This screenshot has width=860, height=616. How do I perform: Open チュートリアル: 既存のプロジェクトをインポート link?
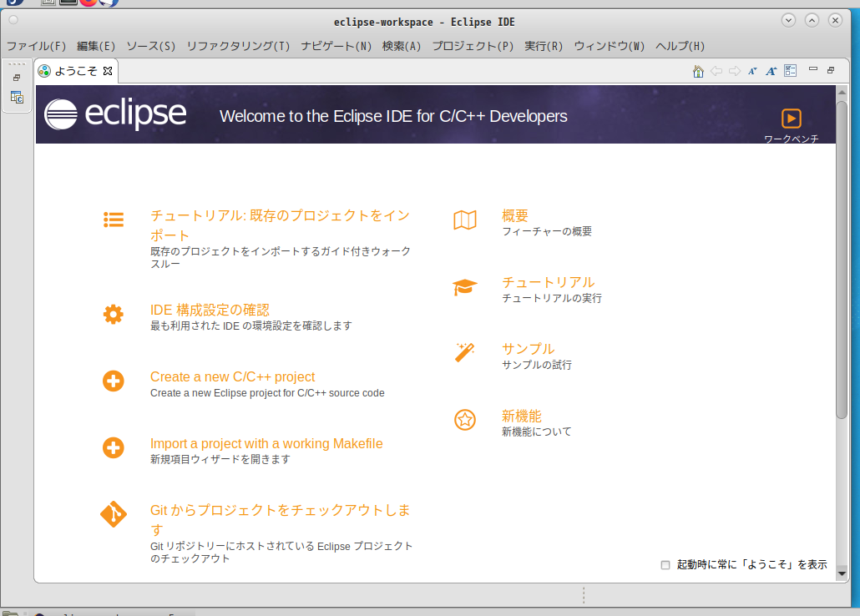click(280, 225)
